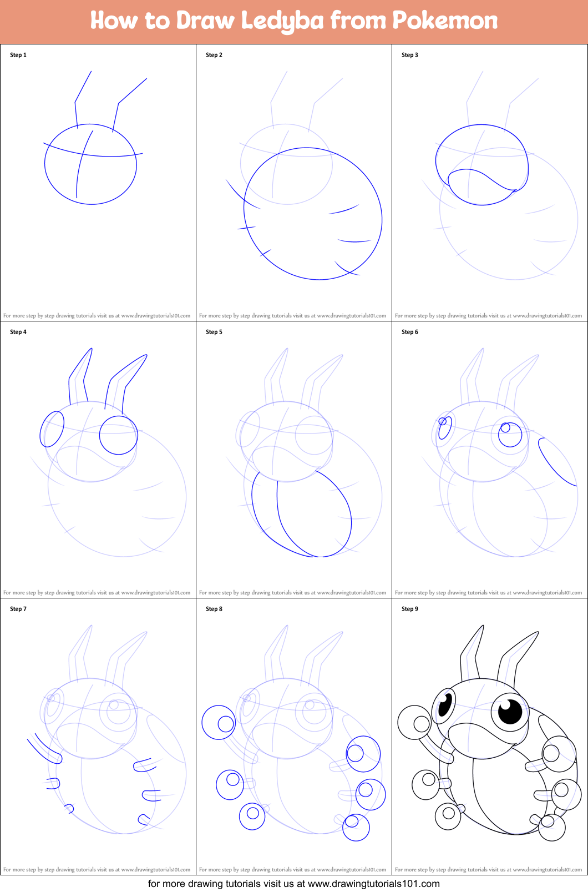Click the 'Step 9' label

point(410,609)
